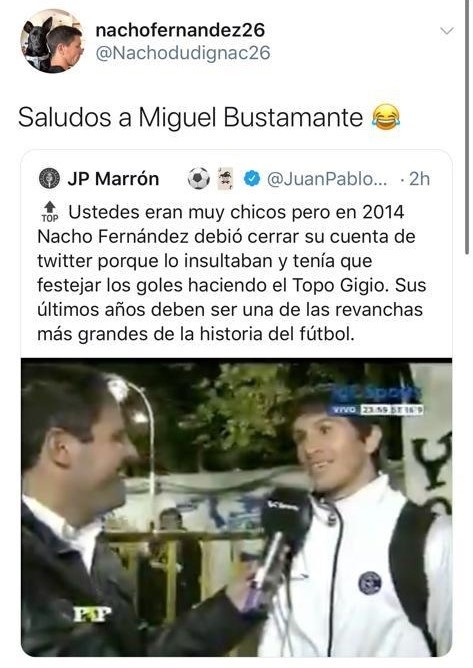Open the interview video thumbnail
This screenshot has width=473, height=668.
pyautogui.click(x=236, y=507)
